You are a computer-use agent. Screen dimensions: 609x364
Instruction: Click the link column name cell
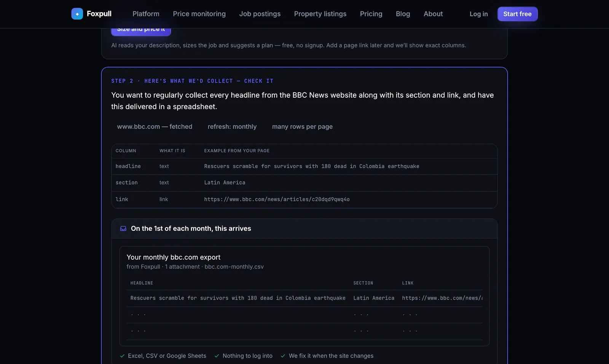122,199
